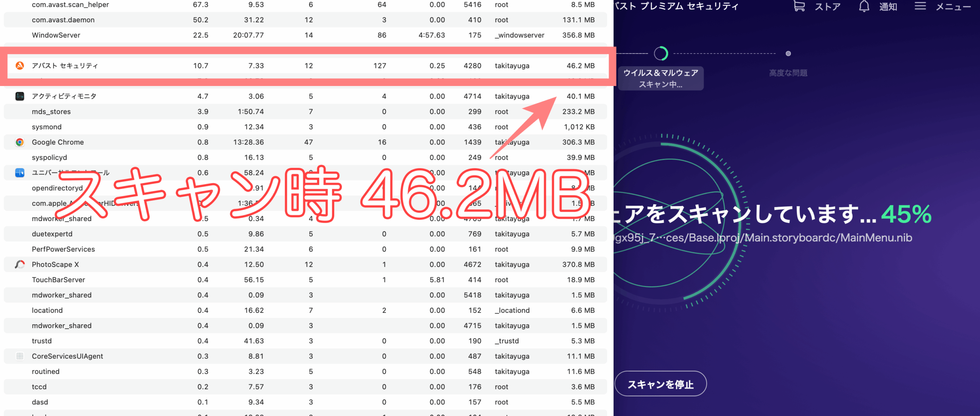
Task: Click the _windowserver user cell
Action: [519, 35]
